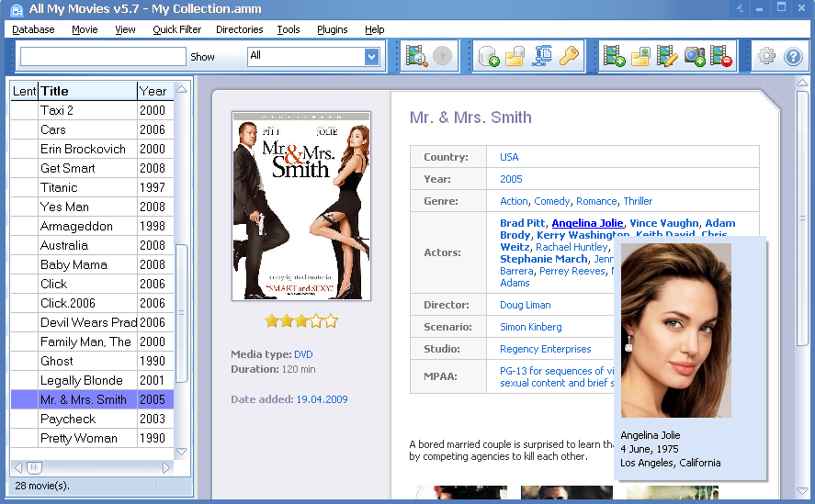The width and height of the screenshot is (815, 504).
Task: Click the Angelina Jolie photo in the popup
Action: [676, 330]
